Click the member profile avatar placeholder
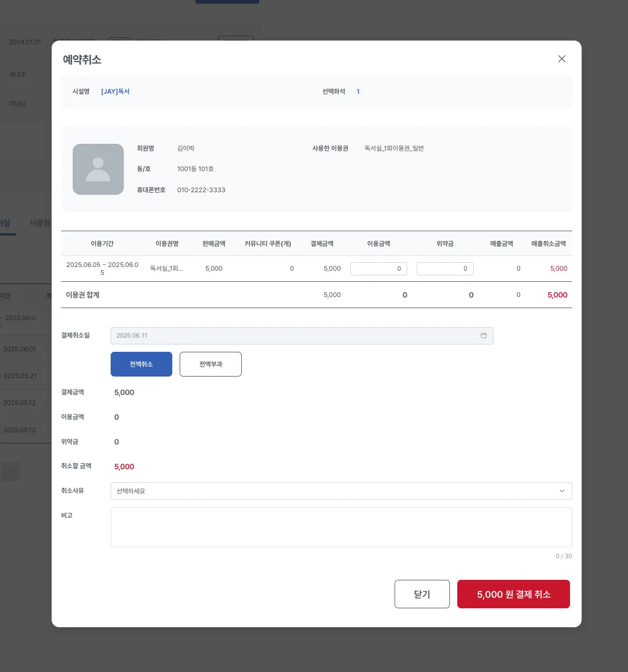The image size is (628, 672). pyautogui.click(x=98, y=170)
